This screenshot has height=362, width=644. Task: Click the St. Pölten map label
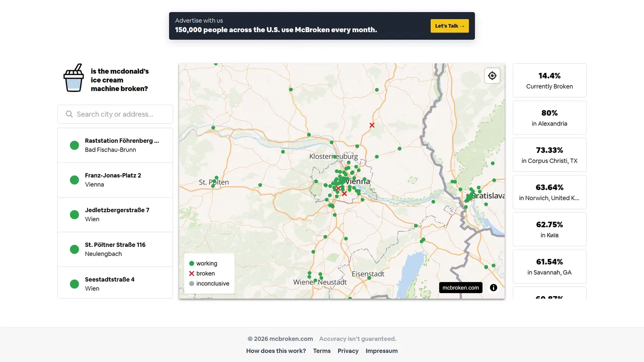[214, 182]
